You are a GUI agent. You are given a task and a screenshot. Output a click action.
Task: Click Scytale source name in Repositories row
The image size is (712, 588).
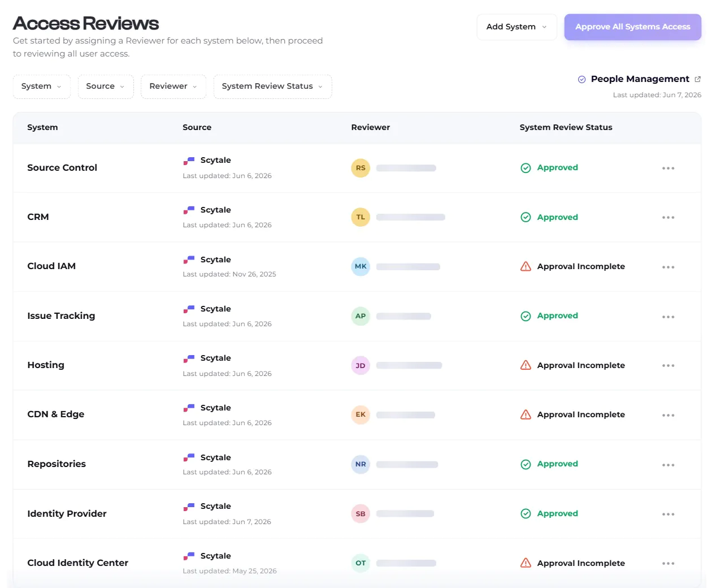215,457
